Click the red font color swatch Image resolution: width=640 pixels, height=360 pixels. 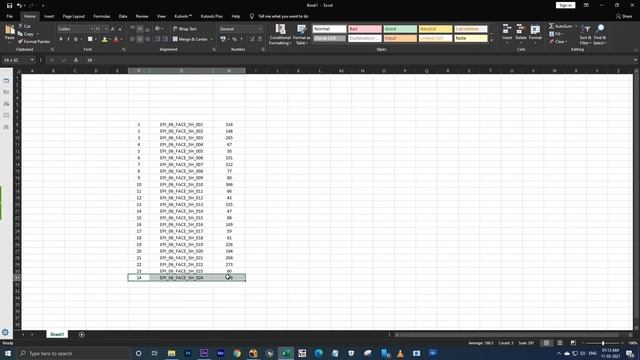coord(116,39)
